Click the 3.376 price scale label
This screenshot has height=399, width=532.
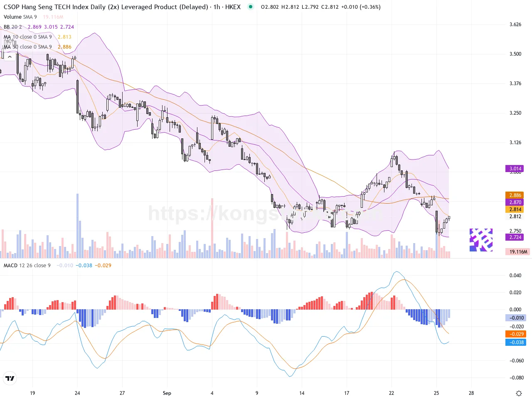[x=515, y=84]
